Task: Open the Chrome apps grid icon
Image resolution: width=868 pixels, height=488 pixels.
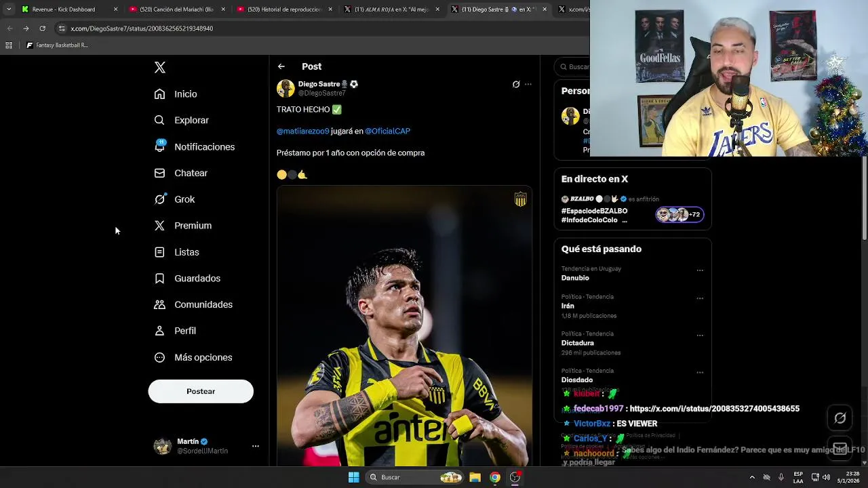Action: coord(9,45)
